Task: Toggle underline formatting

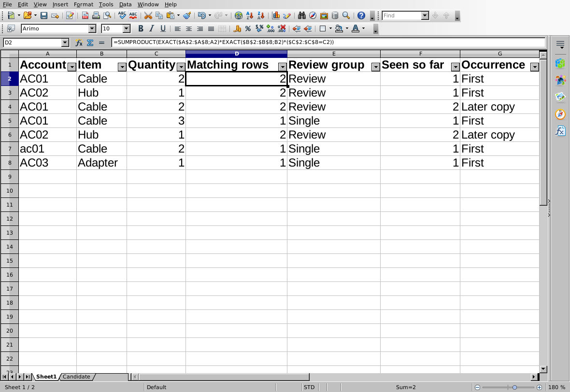Action: point(163,28)
